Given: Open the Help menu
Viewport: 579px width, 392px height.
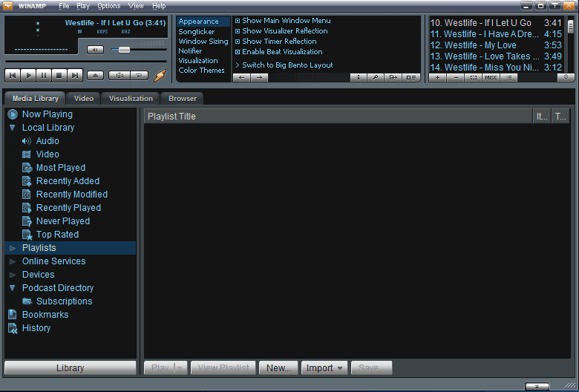Looking at the screenshot, I should click(x=159, y=6).
